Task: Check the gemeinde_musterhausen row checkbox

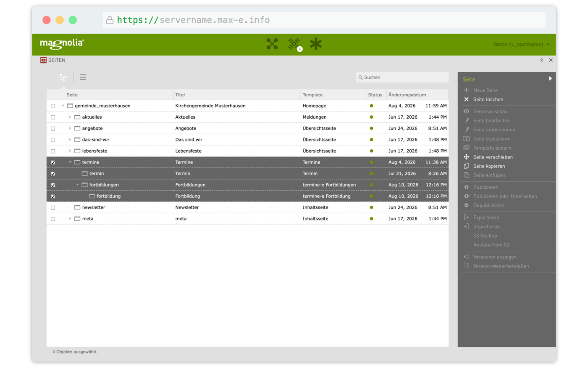Action: pyautogui.click(x=53, y=106)
